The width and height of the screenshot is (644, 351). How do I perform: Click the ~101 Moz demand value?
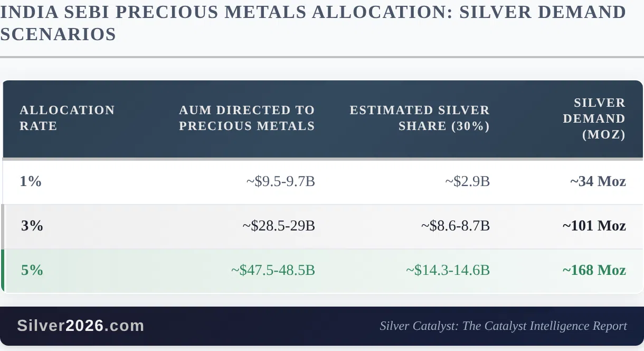594,226
